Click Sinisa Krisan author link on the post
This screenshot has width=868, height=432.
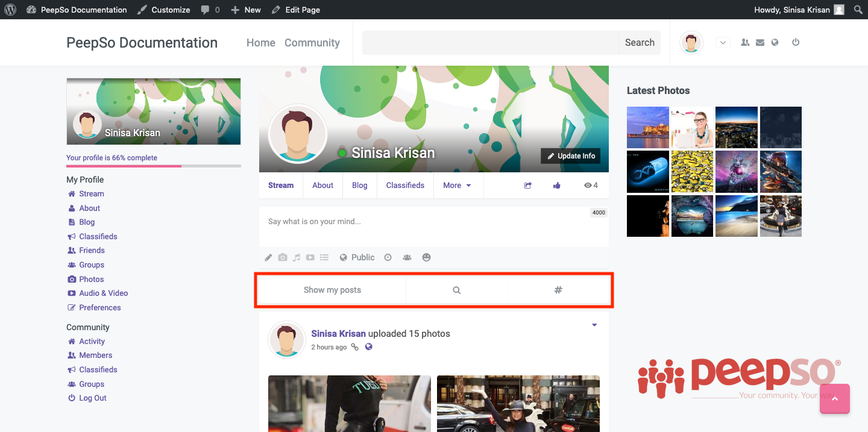click(x=339, y=334)
